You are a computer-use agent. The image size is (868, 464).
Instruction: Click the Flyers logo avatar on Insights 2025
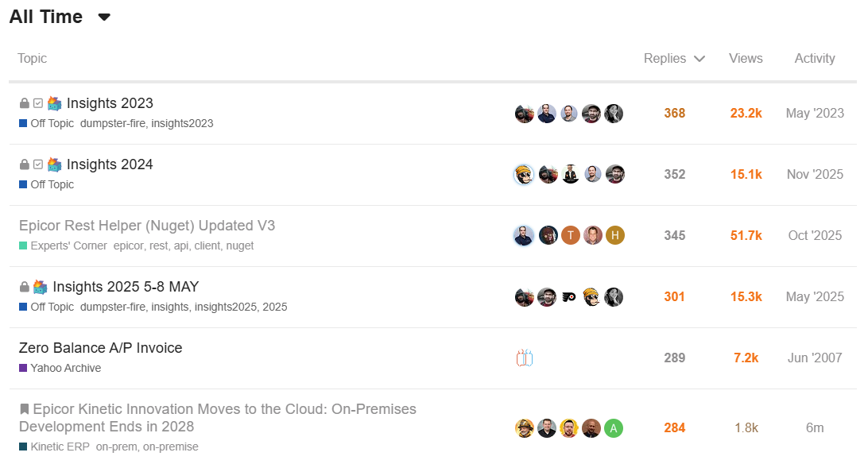click(x=569, y=297)
